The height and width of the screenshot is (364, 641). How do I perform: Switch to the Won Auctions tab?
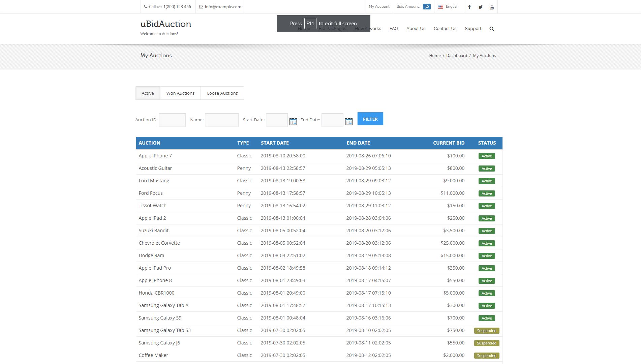pyautogui.click(x=180, y=93)
